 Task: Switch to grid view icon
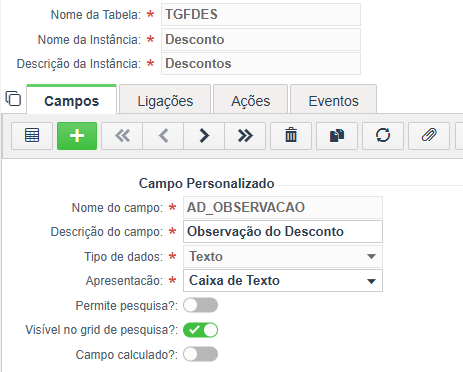tap(32, 136)
